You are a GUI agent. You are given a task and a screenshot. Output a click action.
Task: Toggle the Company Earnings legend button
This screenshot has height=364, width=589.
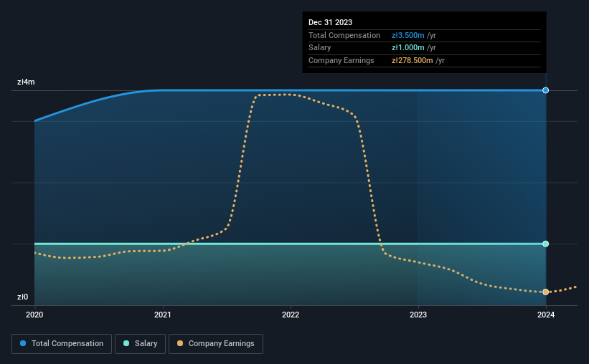click(x=216, y=344)
